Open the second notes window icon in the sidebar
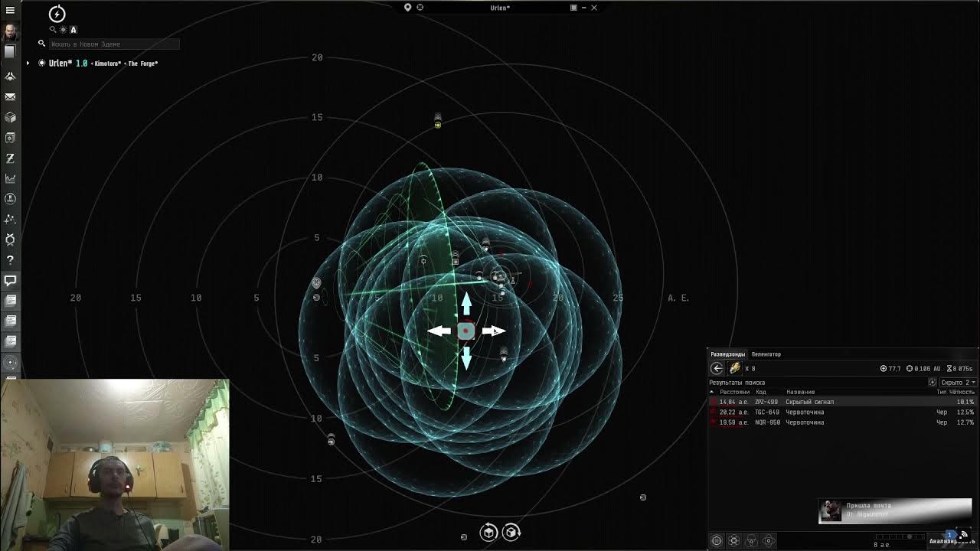Image resolution: width=980 pixels, height=551 pixels. click(10, 321)
